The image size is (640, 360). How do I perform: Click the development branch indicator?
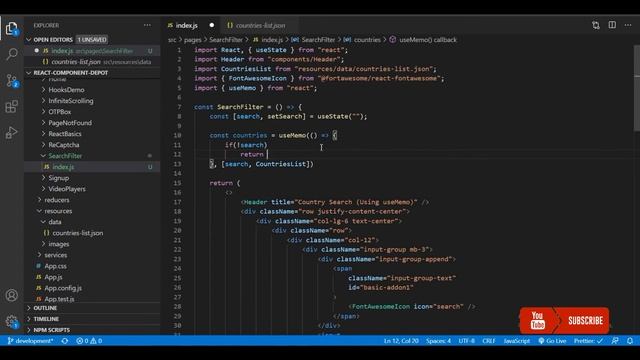[31, 341]
